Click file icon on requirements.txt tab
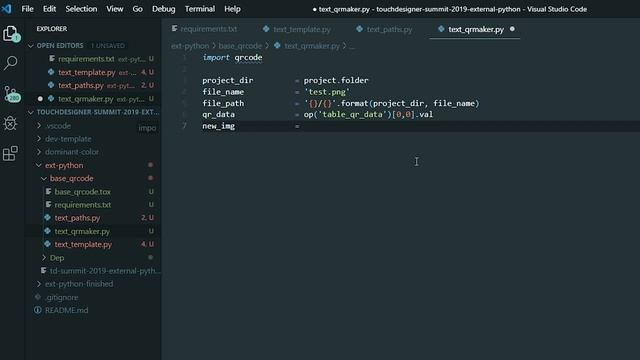Viewport: 640px width, 360px height. 175,29
